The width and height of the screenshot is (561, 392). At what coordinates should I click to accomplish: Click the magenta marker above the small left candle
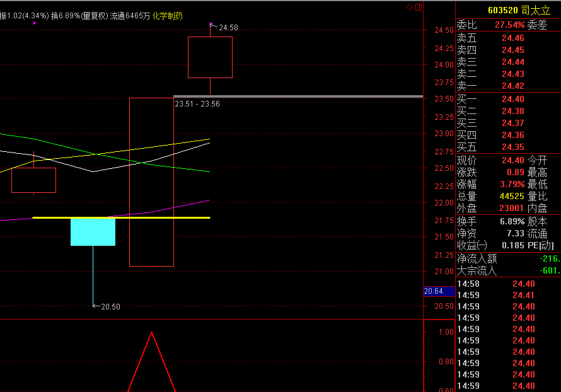[34, 23]
